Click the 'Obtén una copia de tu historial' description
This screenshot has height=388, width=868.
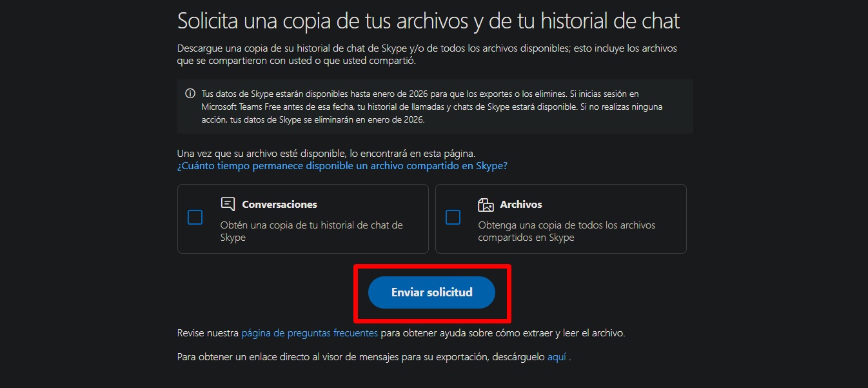[311, 231]
